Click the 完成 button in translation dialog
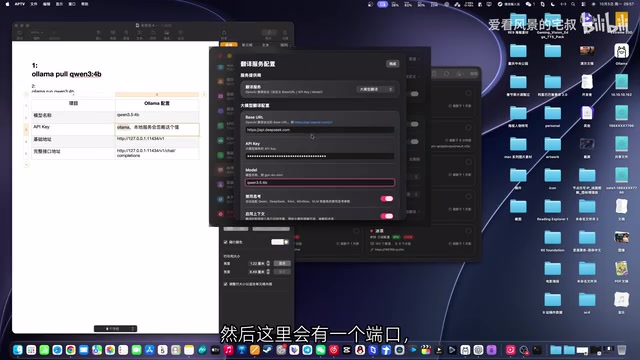 click(x=392, y=64)
